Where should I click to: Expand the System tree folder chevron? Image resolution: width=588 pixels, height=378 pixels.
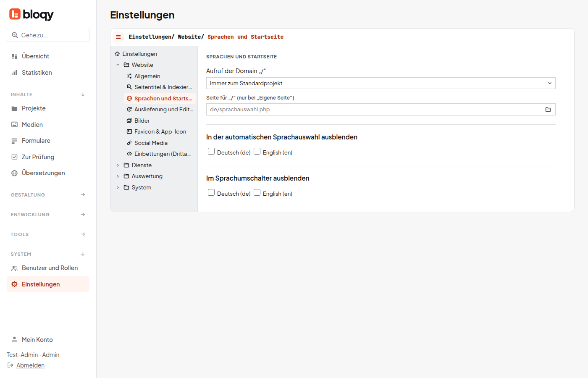pyautogui.click(x=118, y=188)
